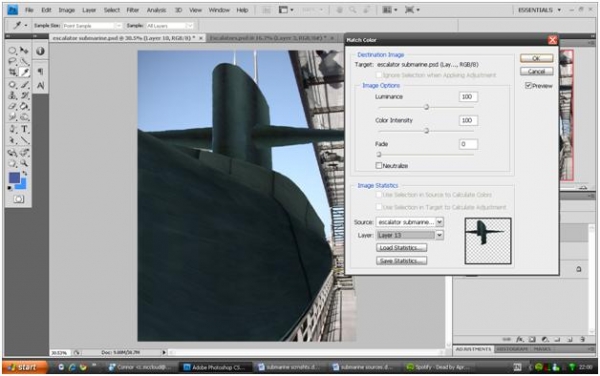Cancel the Match Color dialog

[x=536, y=72]
